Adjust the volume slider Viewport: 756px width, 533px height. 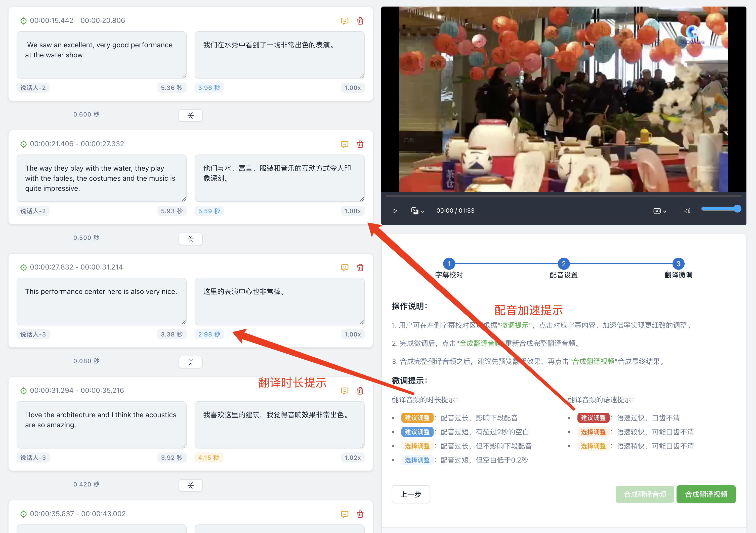tap(721, 209)
